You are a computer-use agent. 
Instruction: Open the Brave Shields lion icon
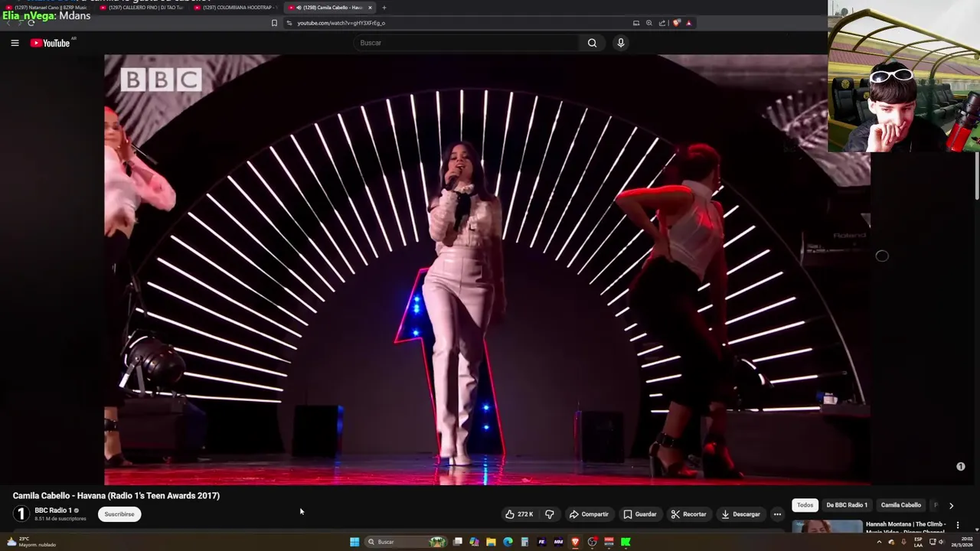(x=676, y=23)
